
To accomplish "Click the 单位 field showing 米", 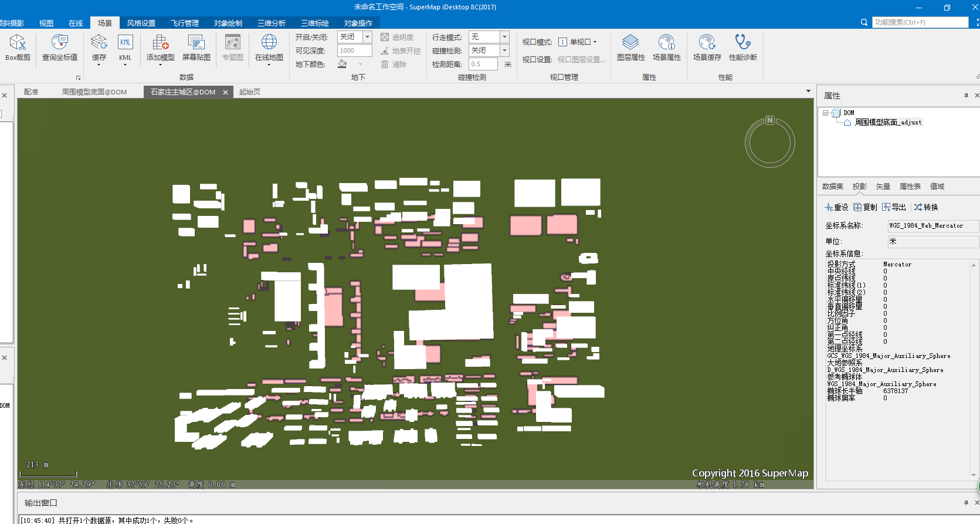I will point(934,241).
